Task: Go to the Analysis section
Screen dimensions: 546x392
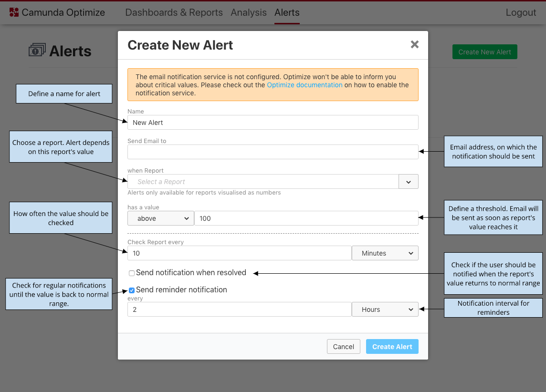Action: pos(249,12)
